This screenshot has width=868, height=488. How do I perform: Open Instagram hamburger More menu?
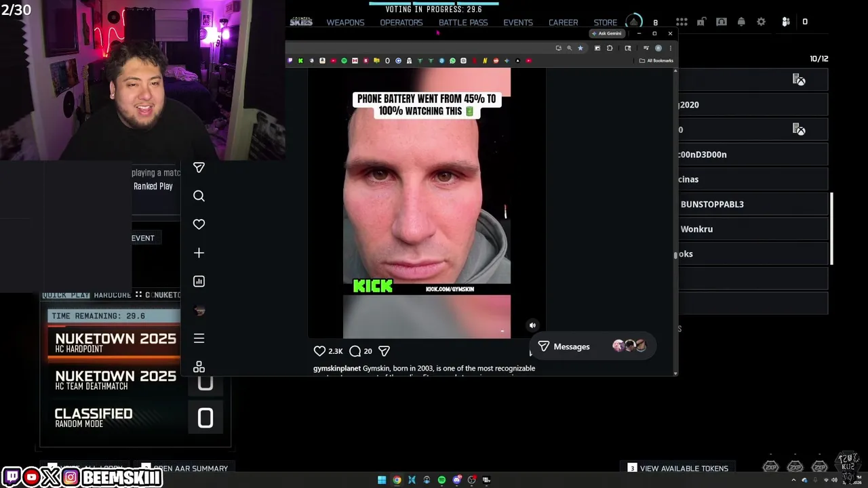199,338
